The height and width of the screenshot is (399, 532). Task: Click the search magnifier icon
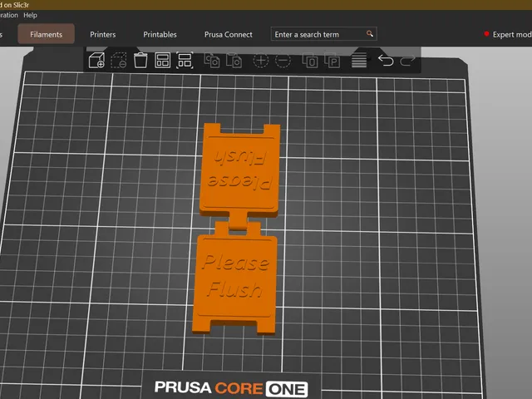click(369, 33)
